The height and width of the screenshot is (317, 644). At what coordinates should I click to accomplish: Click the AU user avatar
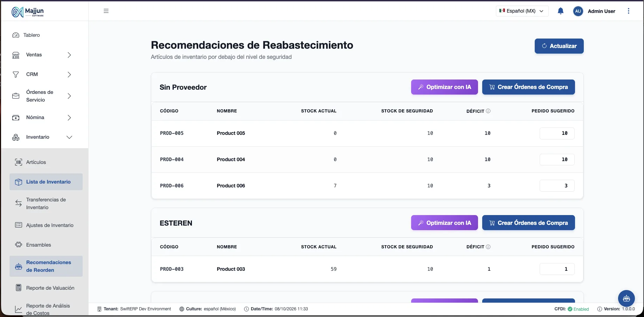point(578,11)
